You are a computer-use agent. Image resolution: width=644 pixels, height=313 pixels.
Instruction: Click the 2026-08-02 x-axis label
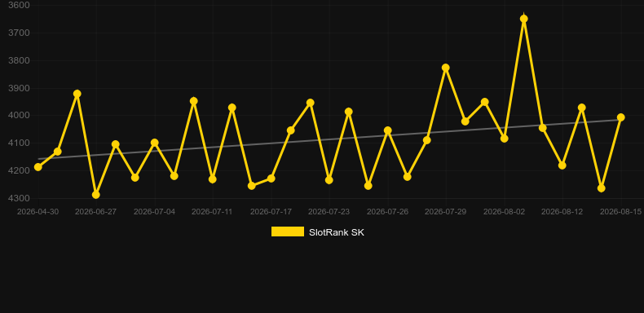(505, 212)
